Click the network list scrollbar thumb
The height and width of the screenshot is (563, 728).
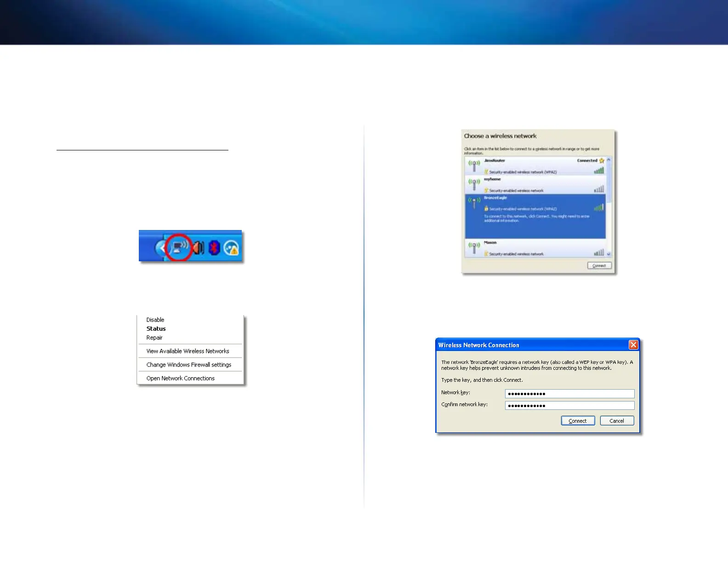tap(609, 183)
